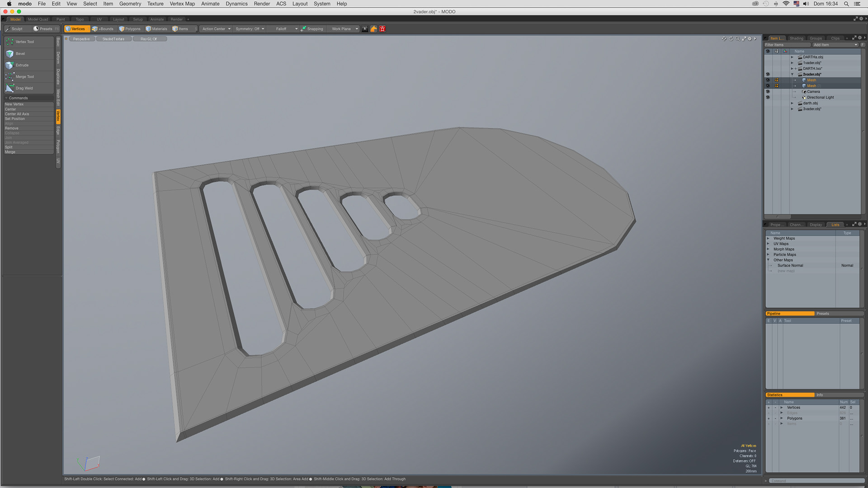The height and width of the screenshot is (488, 868).
Task: Collapse the 2vader.obj scene
Action: (792, 74)
